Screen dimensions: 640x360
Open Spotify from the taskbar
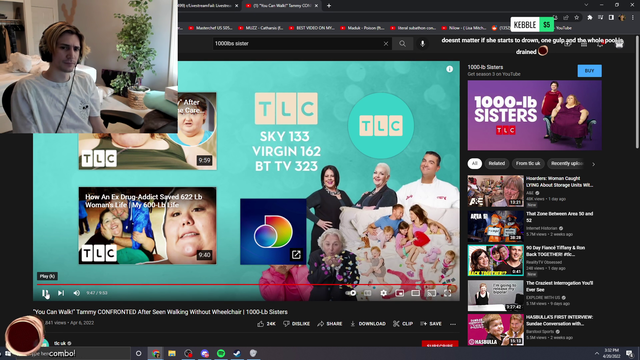point(221,353)
